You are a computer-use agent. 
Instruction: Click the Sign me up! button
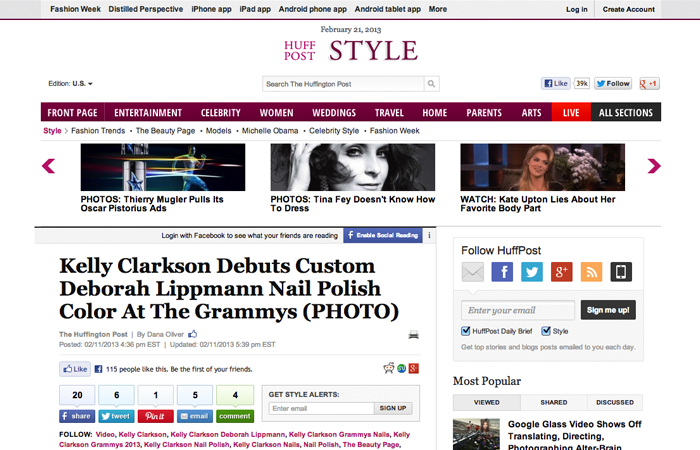(x=608, y=310)
